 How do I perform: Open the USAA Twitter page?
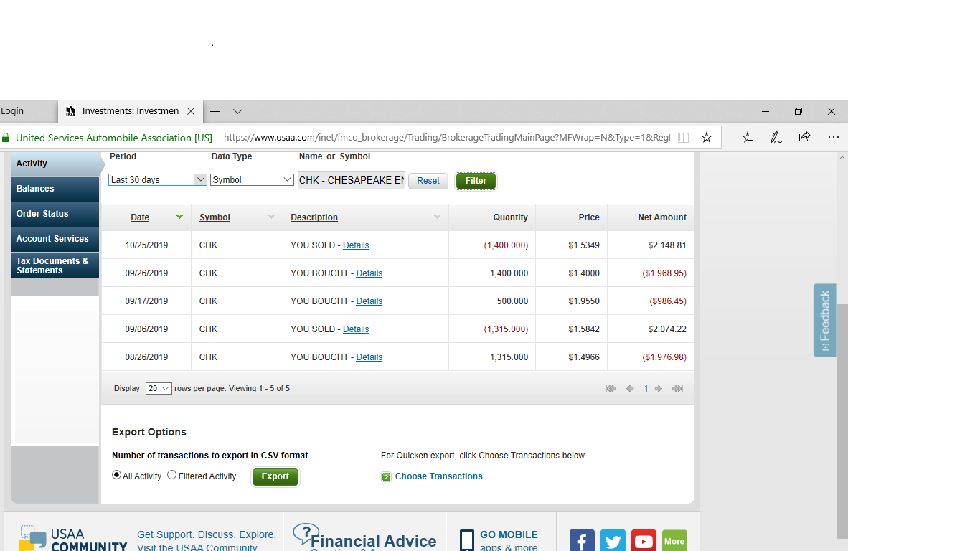point(613,541)
